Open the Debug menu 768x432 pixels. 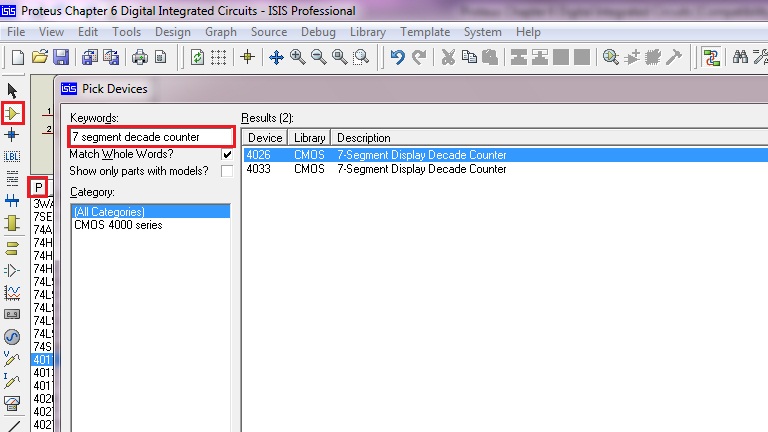[318, 32]
